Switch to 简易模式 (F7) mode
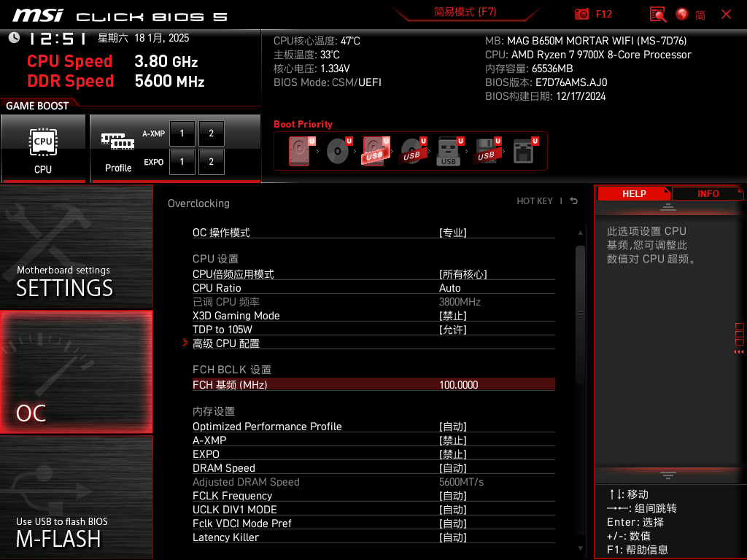The height and width of the screenshot is (560, 747). click(x=465, y=12)
